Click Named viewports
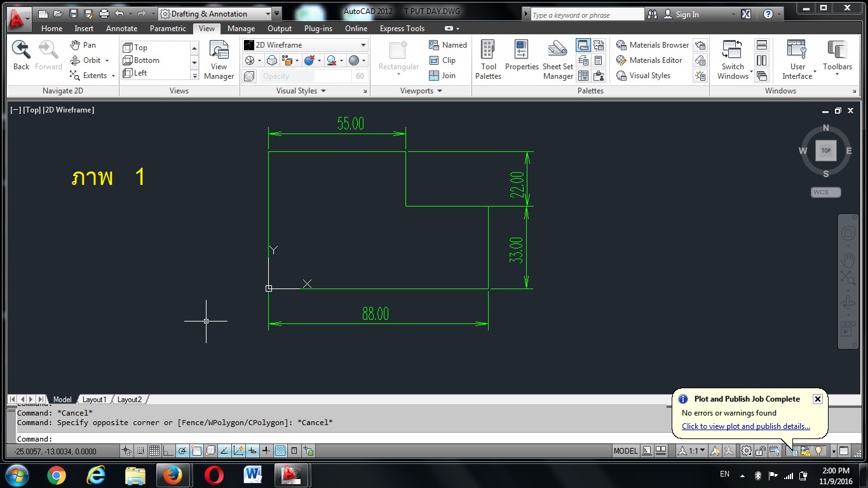Screen dimensions: 868x488 448,45
